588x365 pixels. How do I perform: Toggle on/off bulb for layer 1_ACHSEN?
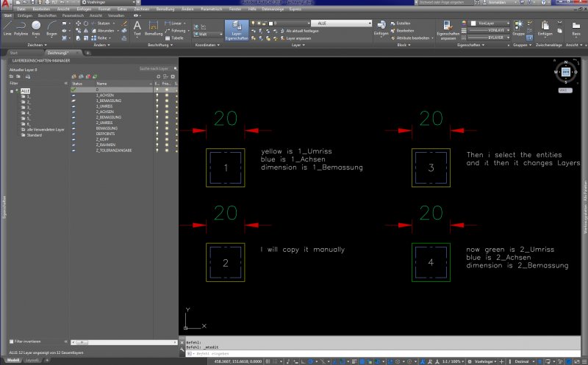[157, 95]
